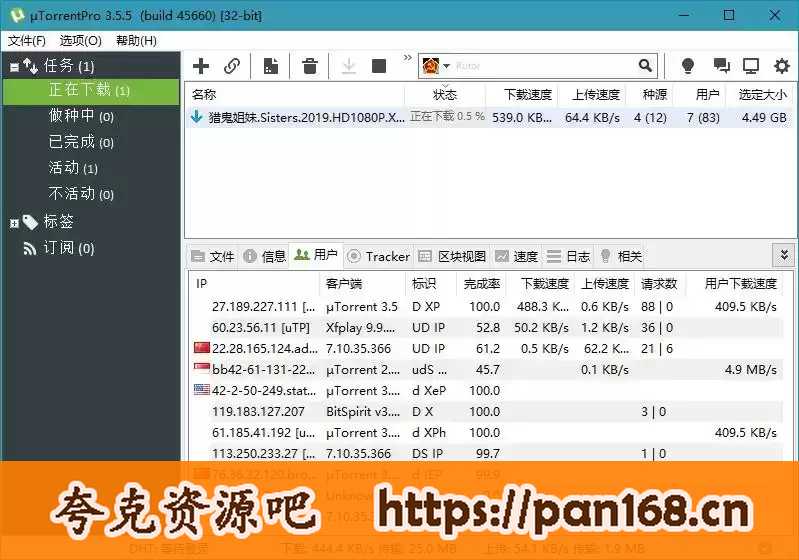Screen dimensions: 799x560
Task: Switch to the 速度 tab
Action: (516, 256)
